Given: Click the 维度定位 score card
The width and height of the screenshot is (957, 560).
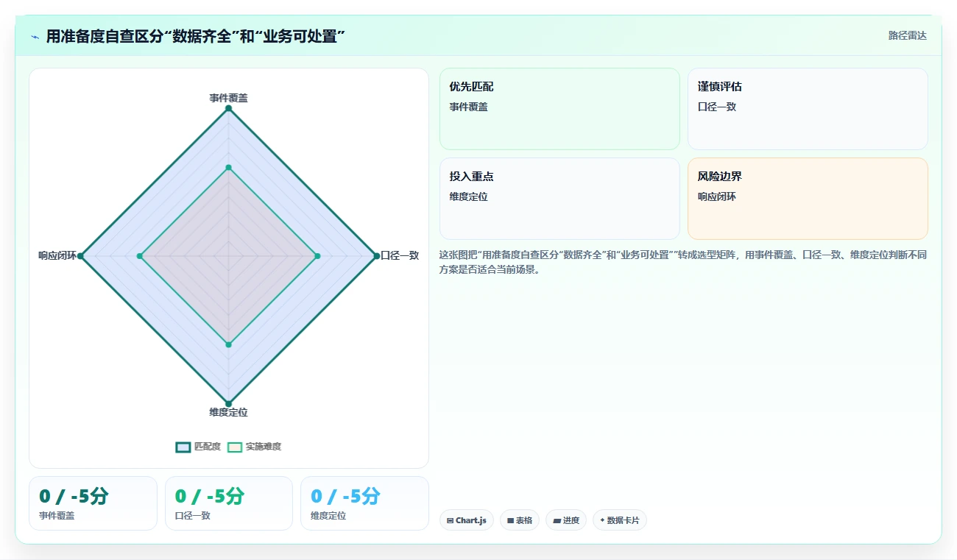Looking at the screenshot, I should (x=364, y=503).
